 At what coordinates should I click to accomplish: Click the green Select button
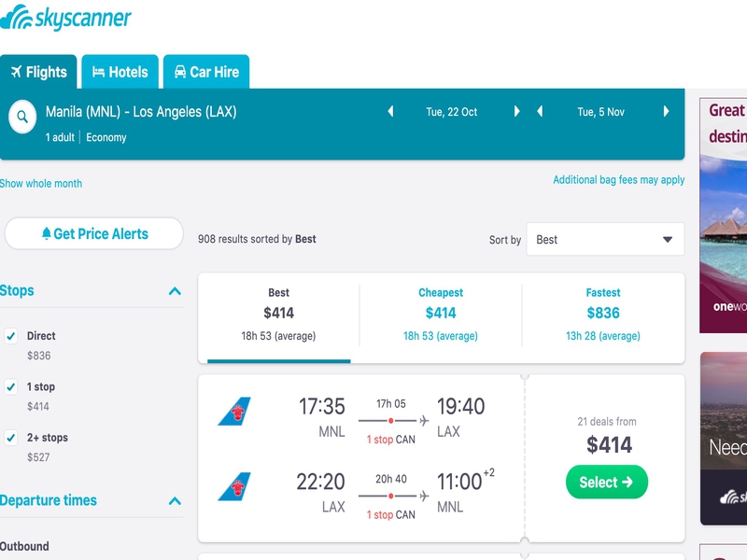[x=606, y=482]
